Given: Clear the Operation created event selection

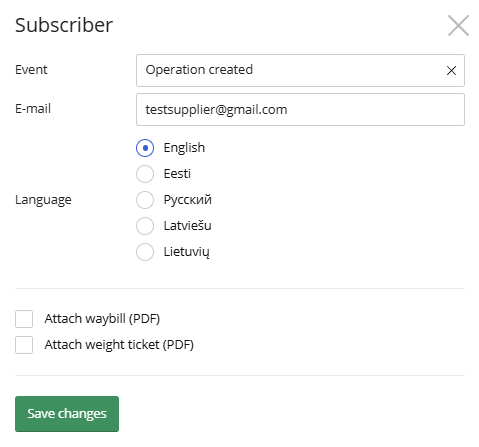Looking at the screenshot, I should click(x=451, y=70).
